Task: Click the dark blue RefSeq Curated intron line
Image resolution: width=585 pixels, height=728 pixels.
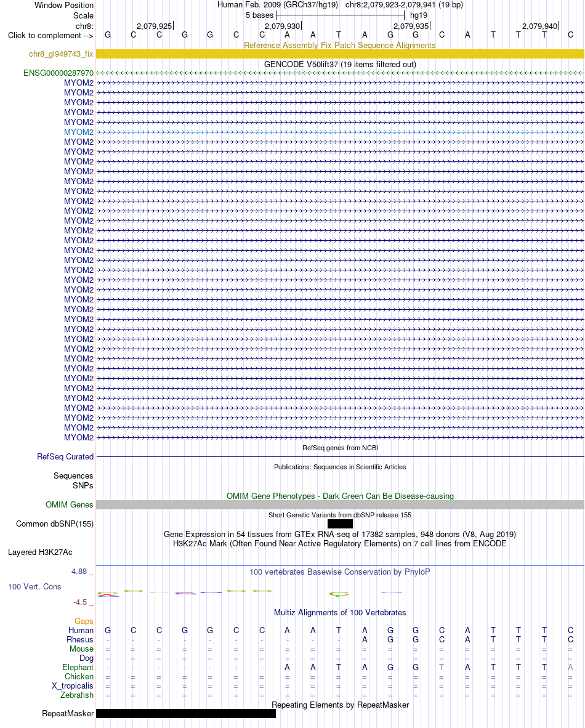Action: pyautogui.click(x=340, y=457)
